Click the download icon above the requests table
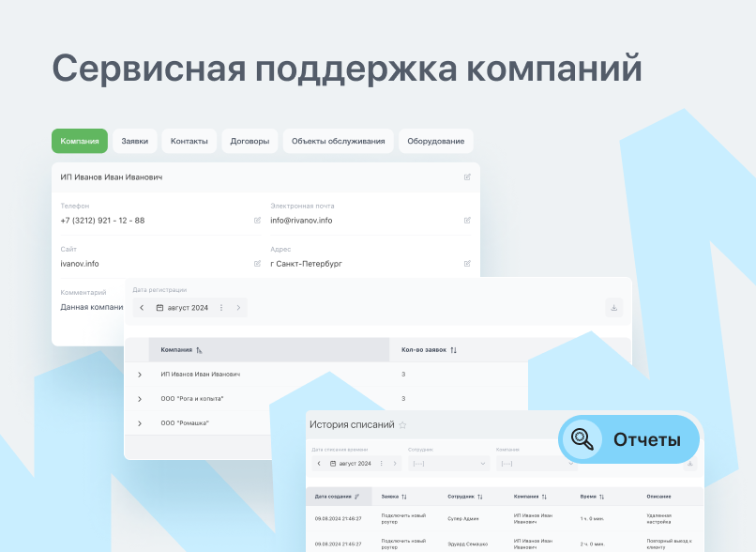The height and width of the screenshot is (552, 756). (x=614, y=307)
